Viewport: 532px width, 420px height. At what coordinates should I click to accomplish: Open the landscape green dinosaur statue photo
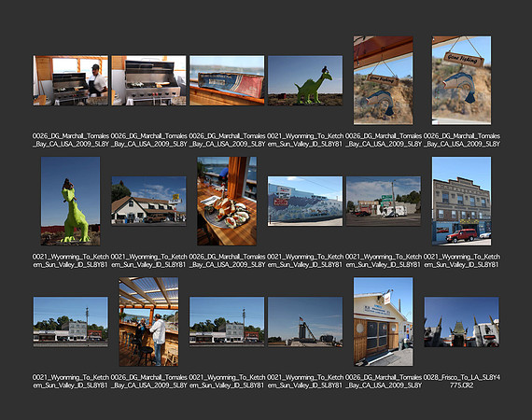coord(305,80)
